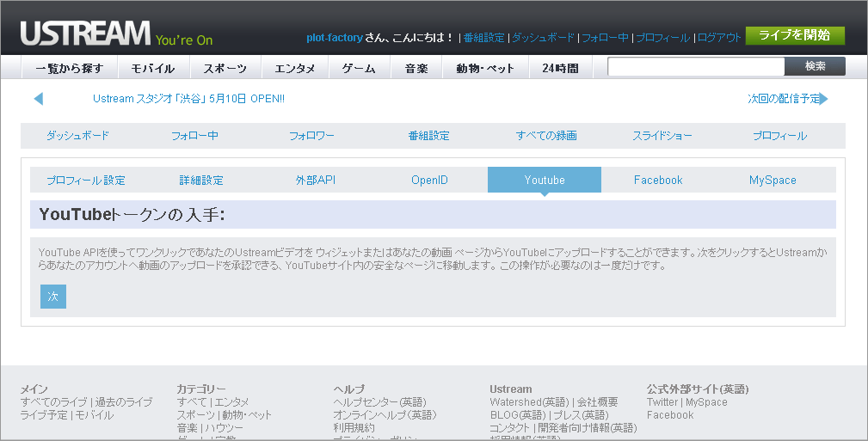Open the 24時間 category

pos(560,68)
